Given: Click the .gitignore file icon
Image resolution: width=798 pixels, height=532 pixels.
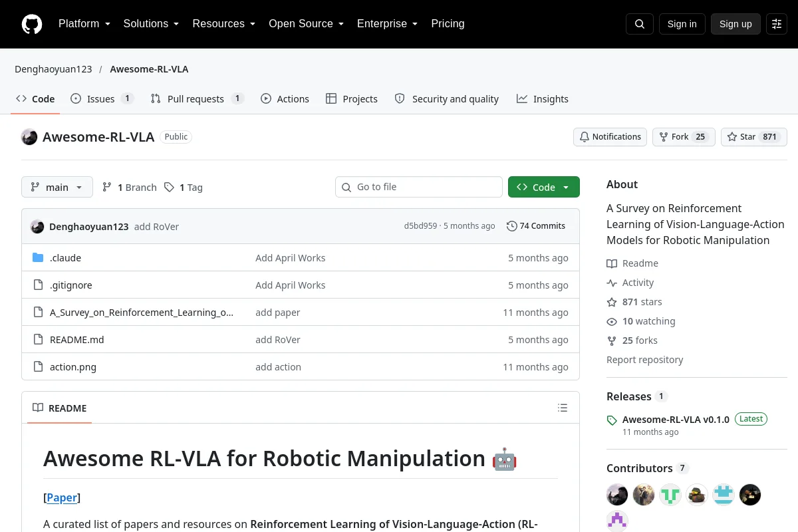Looking at the screenshot, I should click(x=38, y=285).
